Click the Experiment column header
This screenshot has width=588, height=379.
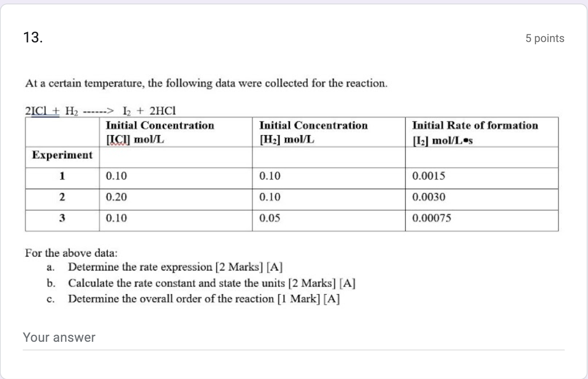click(x=62, y=155)
